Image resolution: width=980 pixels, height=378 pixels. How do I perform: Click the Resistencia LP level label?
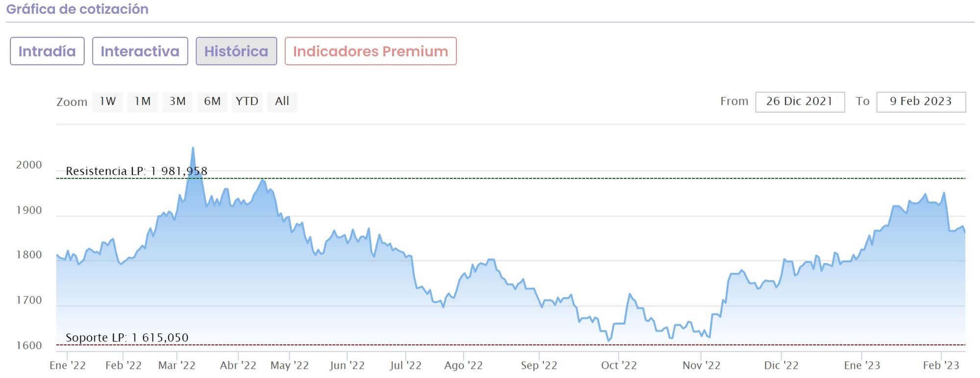click(136, 171)
